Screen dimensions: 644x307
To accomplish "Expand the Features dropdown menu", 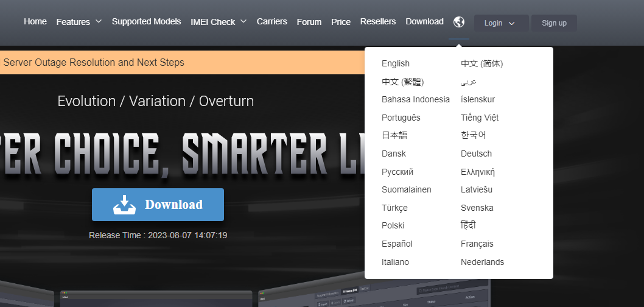I will pyautogui.click(x=79, y=22).
